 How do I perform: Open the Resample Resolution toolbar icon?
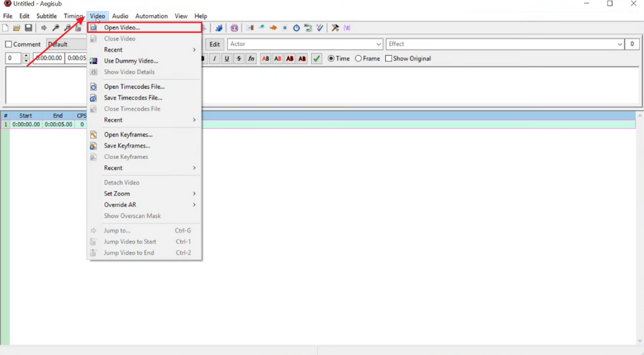coord(285,28)
